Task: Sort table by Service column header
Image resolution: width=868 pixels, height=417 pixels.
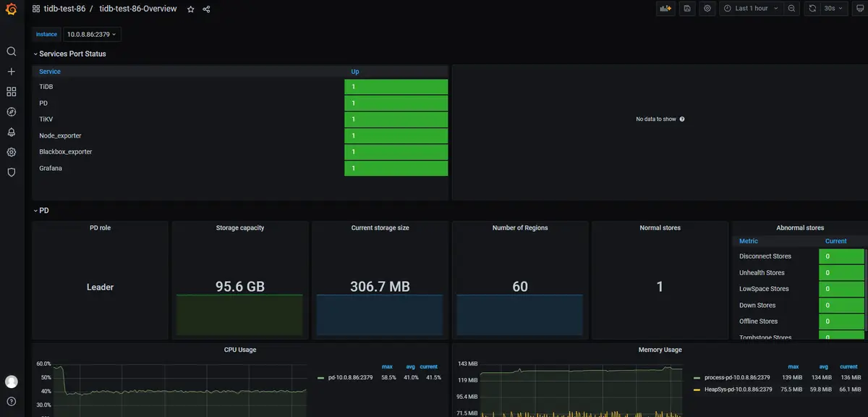Action: (x=50, y=72)
